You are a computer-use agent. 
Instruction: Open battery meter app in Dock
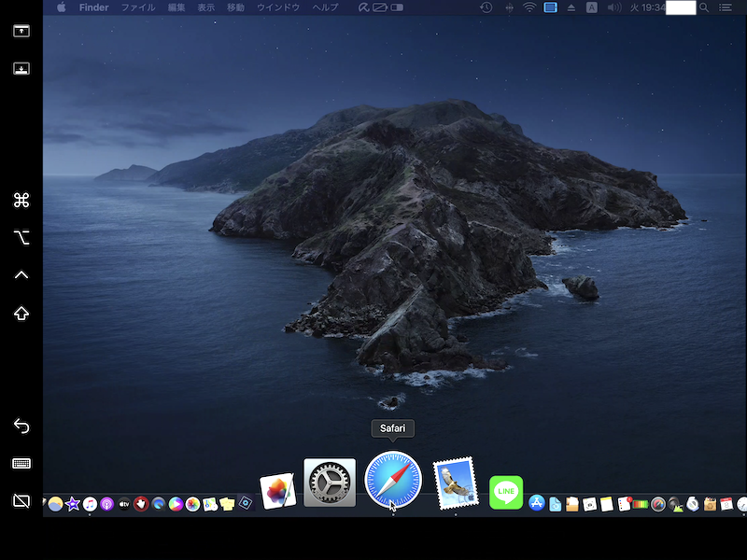641,504
